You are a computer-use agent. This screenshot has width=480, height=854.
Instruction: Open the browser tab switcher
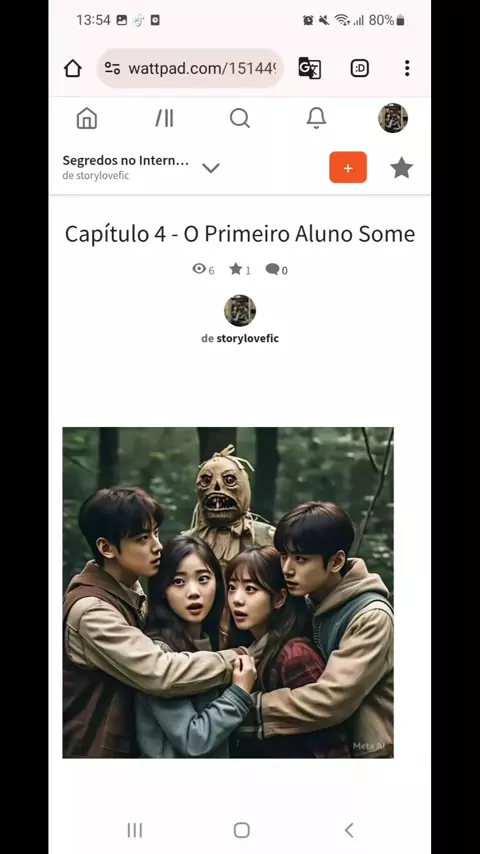coord(360,68)
